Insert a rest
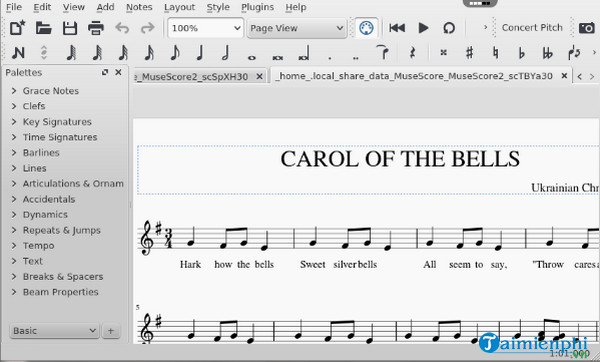 tap(412, 53)
